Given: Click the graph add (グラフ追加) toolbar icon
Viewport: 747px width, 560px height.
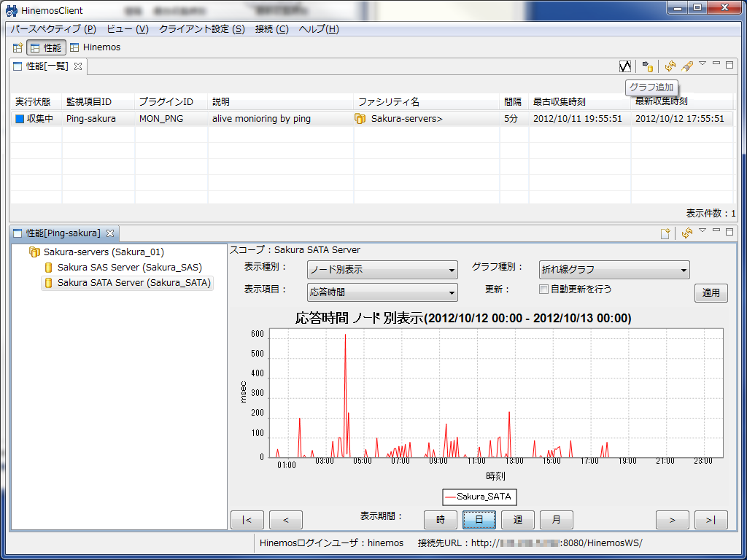Looking at the screenshot, I should (x=624, y=66).
